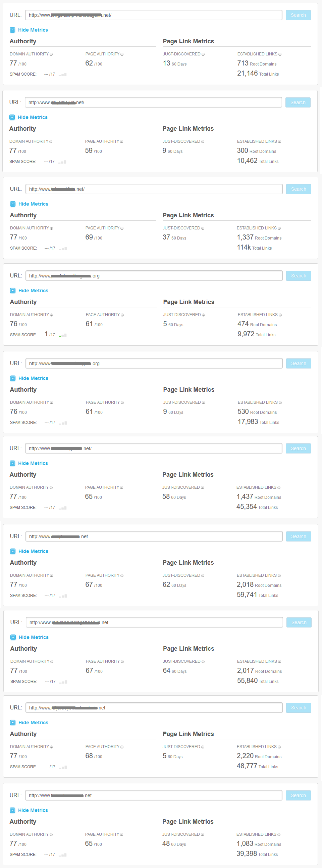
Task: Toggle Hide Metrics link in the 10,462 Total Links panel
Action: 33,117
